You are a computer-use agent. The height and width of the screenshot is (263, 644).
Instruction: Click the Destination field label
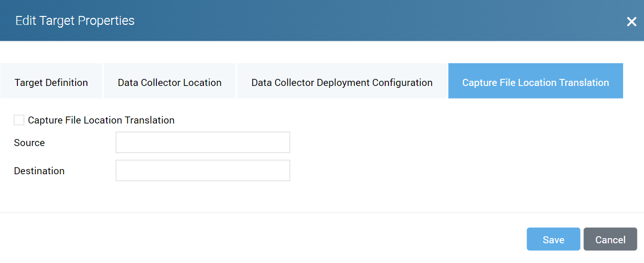39,171
